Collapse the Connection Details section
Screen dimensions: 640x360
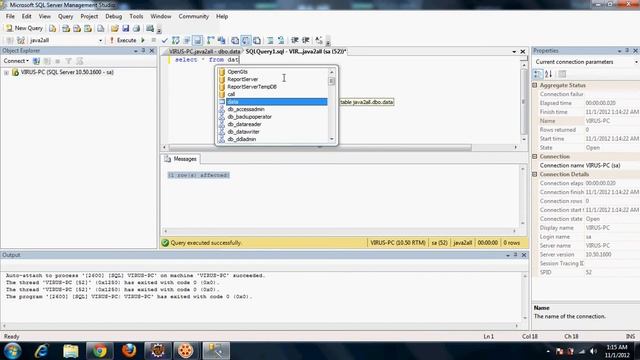(535, 174)
